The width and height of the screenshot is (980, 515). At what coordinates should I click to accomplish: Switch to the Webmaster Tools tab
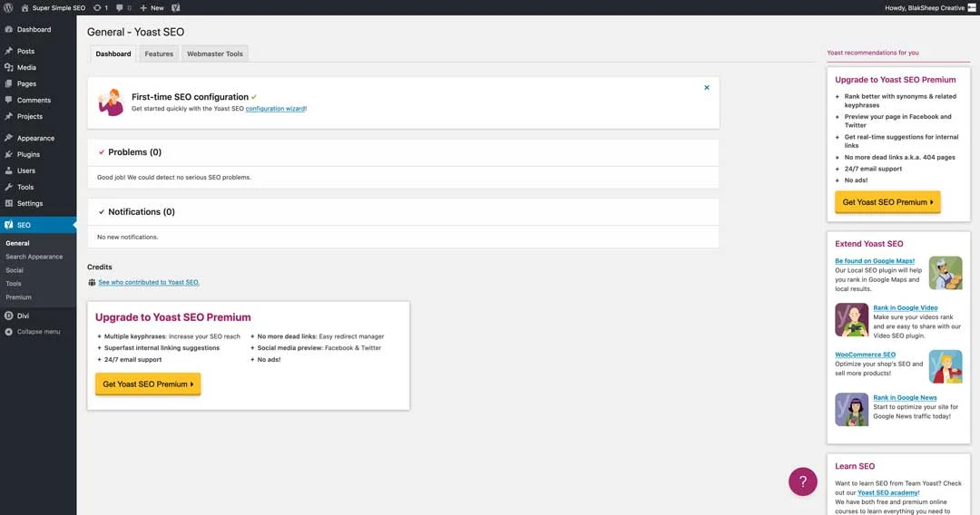(215, 53)
